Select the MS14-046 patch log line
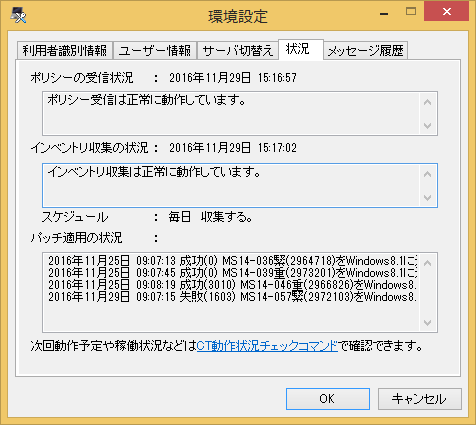 point(232,285)
